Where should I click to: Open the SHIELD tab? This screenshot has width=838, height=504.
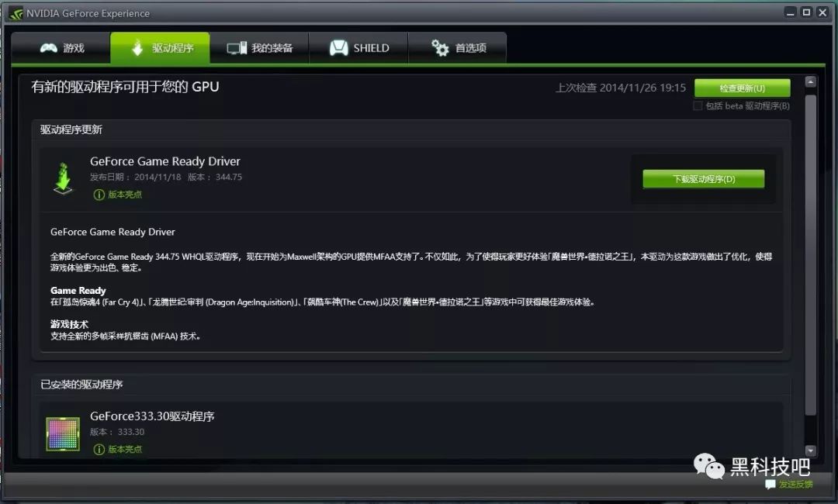click(358, 48)
